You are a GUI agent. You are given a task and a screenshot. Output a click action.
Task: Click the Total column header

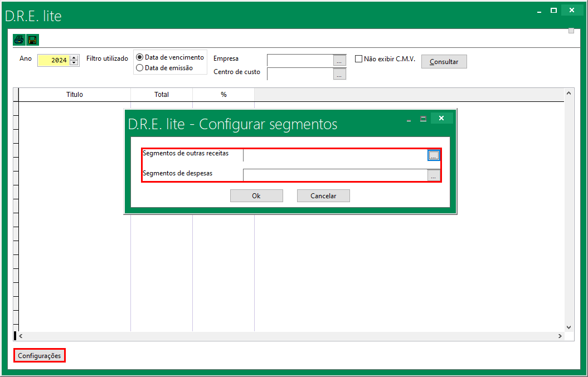[x=162, y=95]
